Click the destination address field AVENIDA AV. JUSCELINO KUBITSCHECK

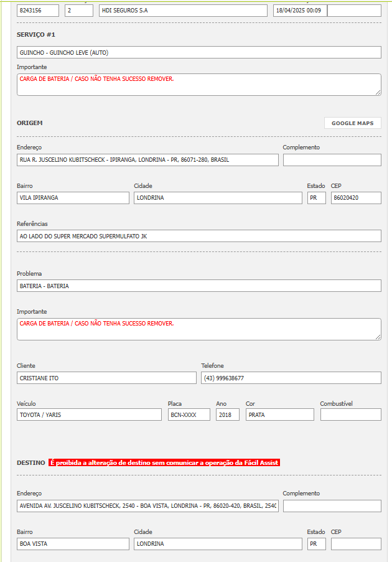pyautogui.click(x=147, y=506)
